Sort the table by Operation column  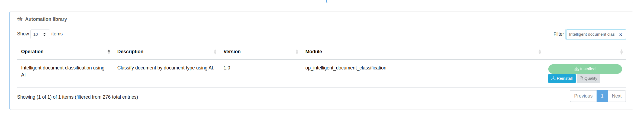[x=109, y=52]
